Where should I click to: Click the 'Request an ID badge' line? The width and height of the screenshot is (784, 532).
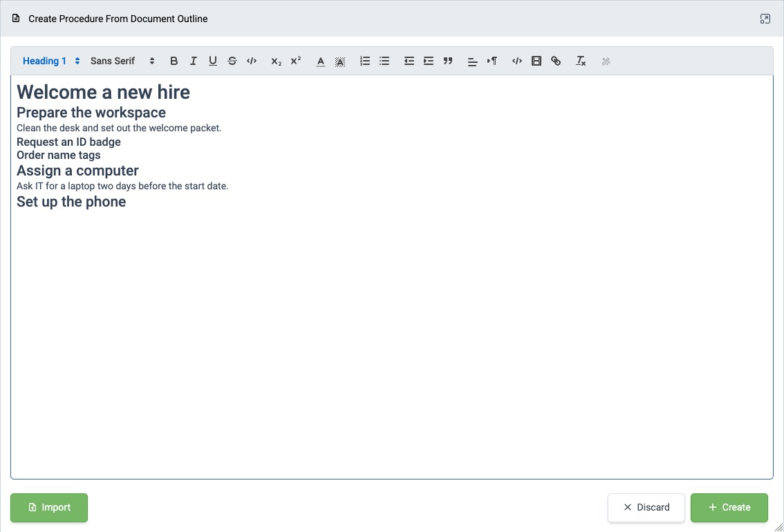pos(68,142)
